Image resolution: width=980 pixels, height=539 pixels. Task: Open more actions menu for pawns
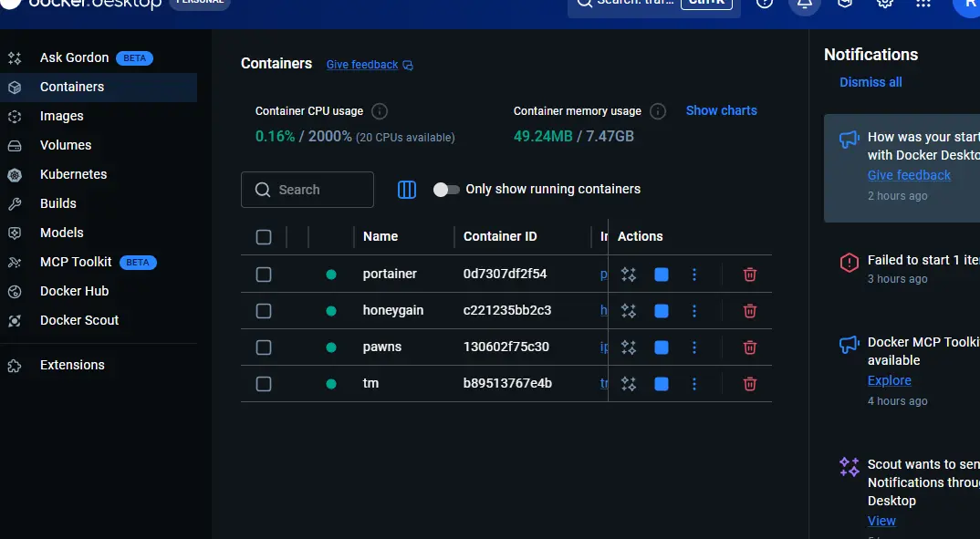tap(693, 347)
